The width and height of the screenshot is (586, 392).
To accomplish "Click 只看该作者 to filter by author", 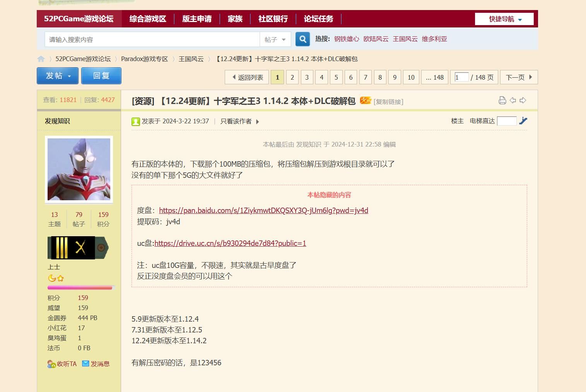I will click(236, 121).
